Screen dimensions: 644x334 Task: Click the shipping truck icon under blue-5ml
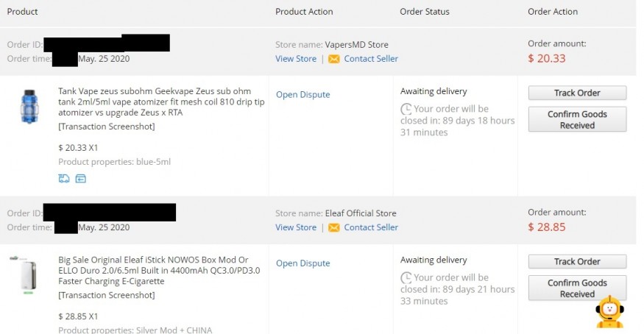(x=63, y=179)
